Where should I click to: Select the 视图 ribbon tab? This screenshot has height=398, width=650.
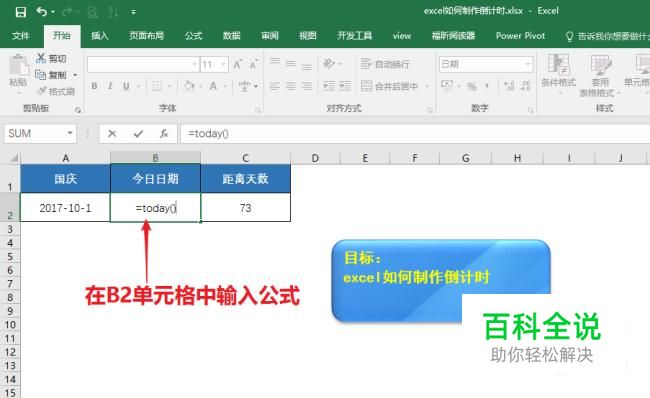(308, 36)
